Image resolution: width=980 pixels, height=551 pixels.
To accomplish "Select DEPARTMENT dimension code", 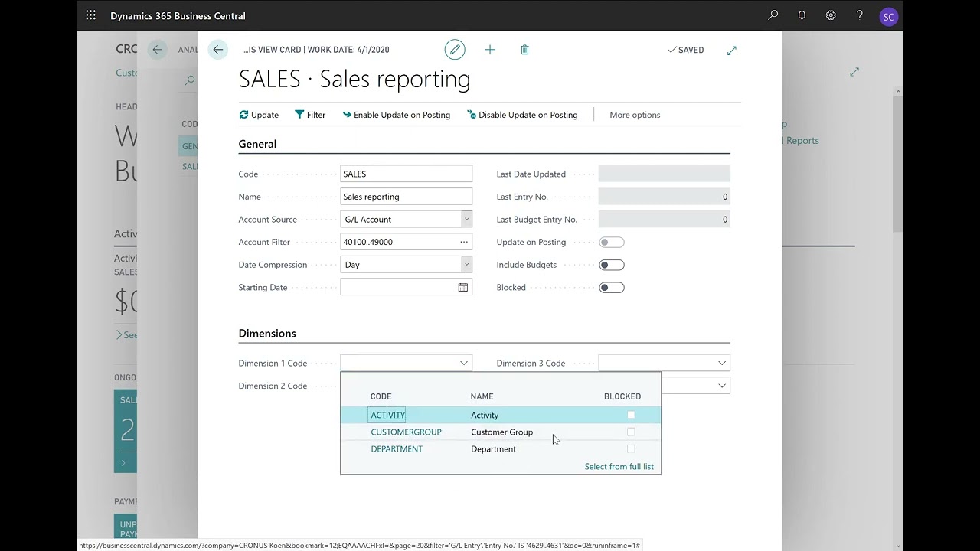I will click(x=397, y=448).
